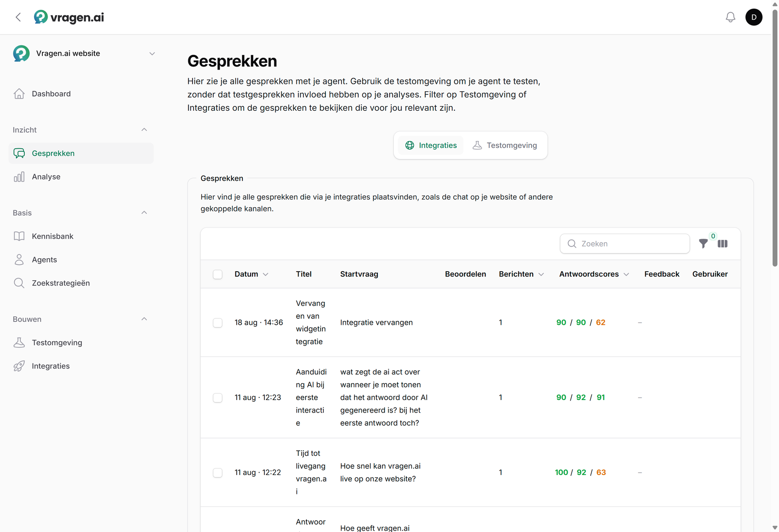Click the '11 aug · 12:22' date cell
This screenshot has height=532, width=779.
pos(258,473)
